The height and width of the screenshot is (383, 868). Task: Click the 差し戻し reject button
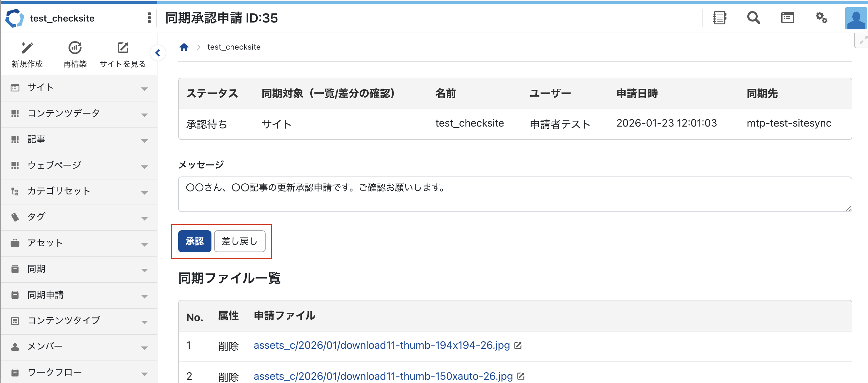click(x=239, y=241)
